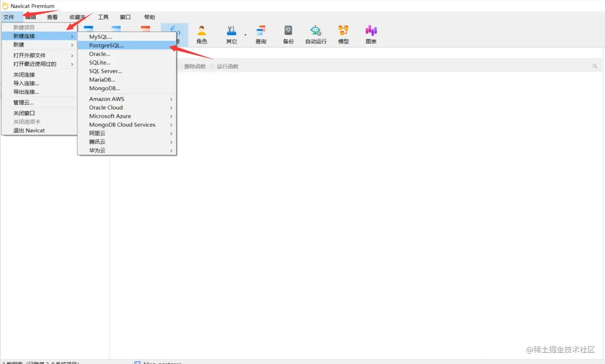The width and height of the screenshot is (605, 364).
Task: Expand the 阿里云 submenu arrow
Action: (x=171, y=134)
